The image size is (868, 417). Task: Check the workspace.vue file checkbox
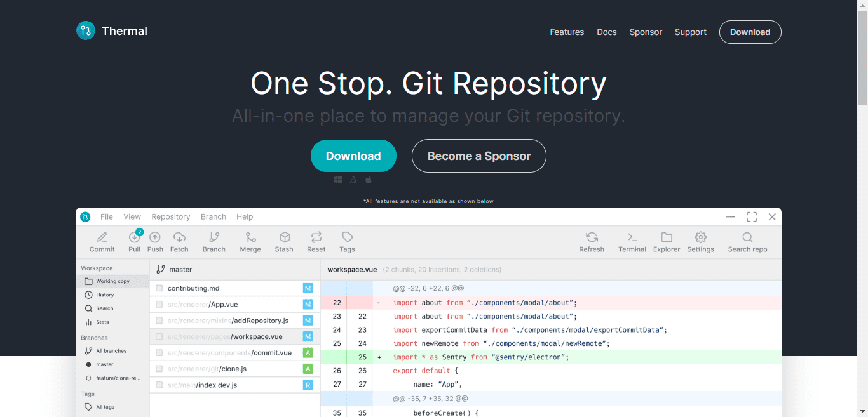[159, 337]
